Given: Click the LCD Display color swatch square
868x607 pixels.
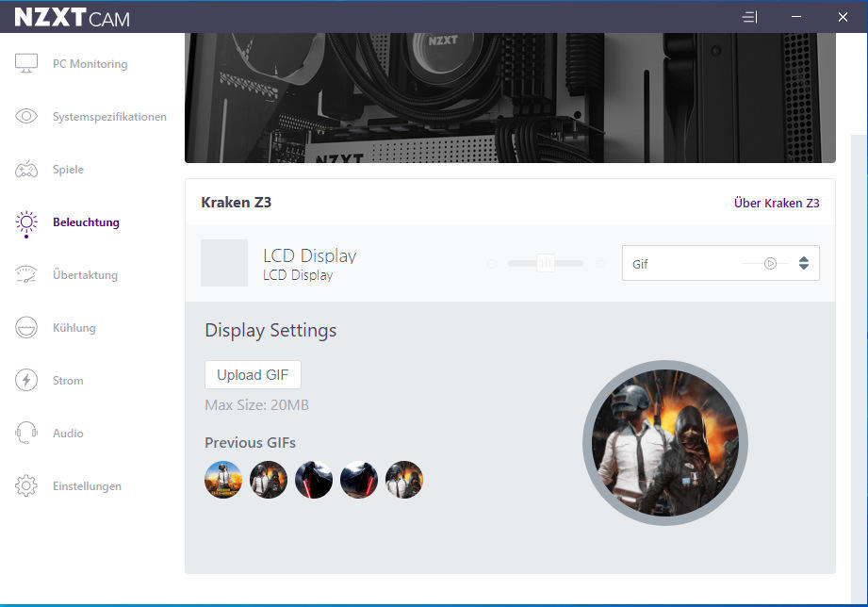Looking at the screenshot, I should tap(224, 263).
